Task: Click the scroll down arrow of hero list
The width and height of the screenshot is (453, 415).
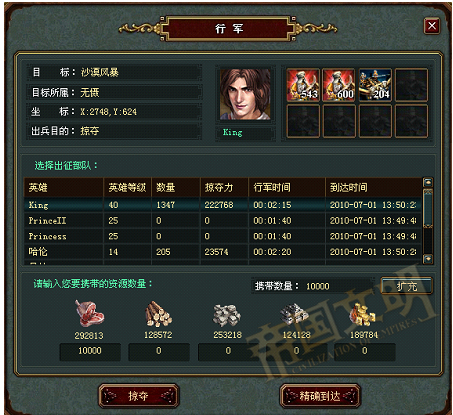Action: pyautogui.click(x=428, y=259)
